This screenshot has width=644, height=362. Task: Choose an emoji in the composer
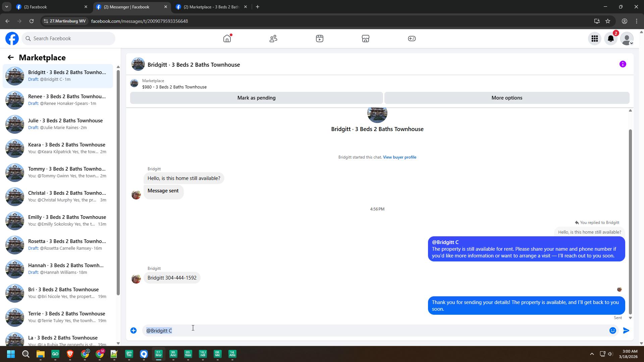(613, 330)
